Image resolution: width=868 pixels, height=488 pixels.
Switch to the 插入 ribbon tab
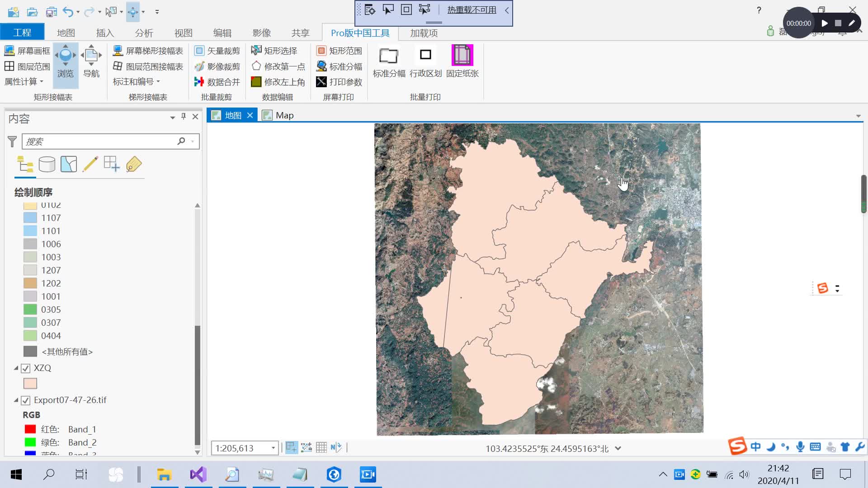coord(105,33)
